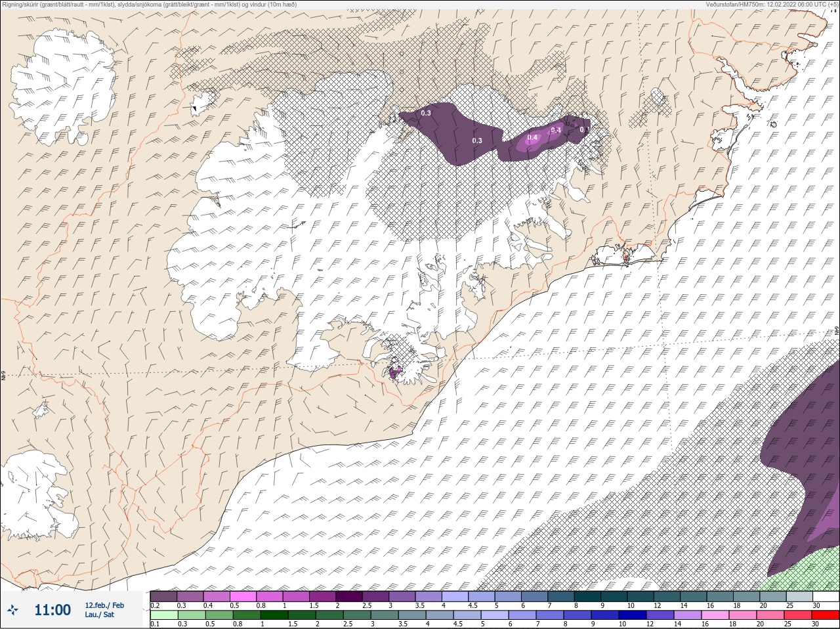Click the bright pink 0.5 swatch in the snow legend
The height and width of the screenshot is (629, 840).
click(x=243, y=596)
